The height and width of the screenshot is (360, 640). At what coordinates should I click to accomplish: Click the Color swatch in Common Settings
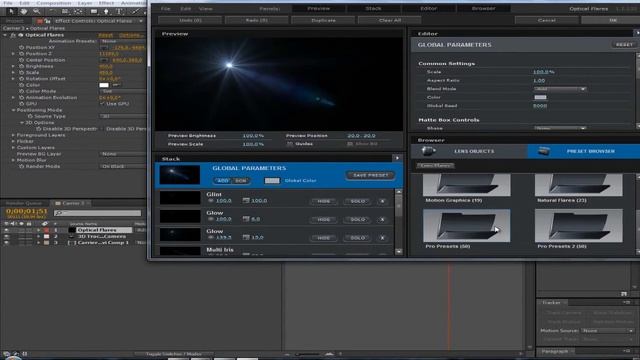[540, 97]
